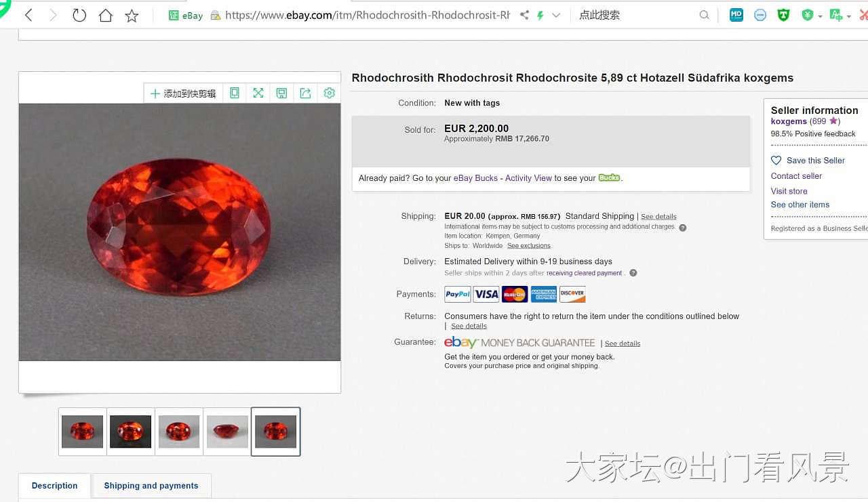This screenshot has height=502, width=868.
Task: Bookmark this page with the star icon
Action: [x=132, y=15]
